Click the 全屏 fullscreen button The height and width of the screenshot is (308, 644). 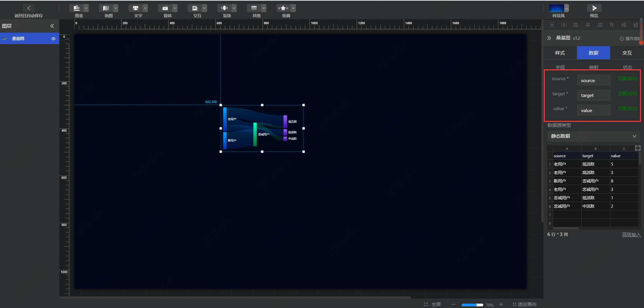(x=436, y=304)
